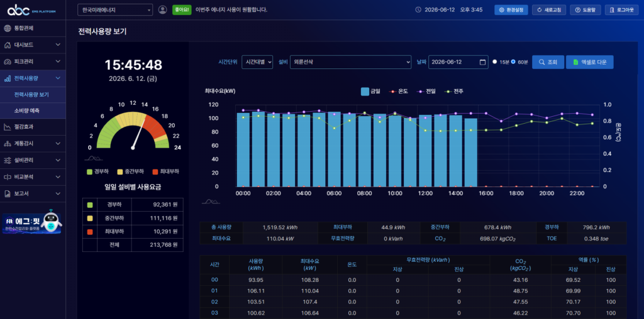This screenshot has width=644, height=319.
Task: Click the 통합관제 globe icon in sidebar
Action: (x=8, y=29)
